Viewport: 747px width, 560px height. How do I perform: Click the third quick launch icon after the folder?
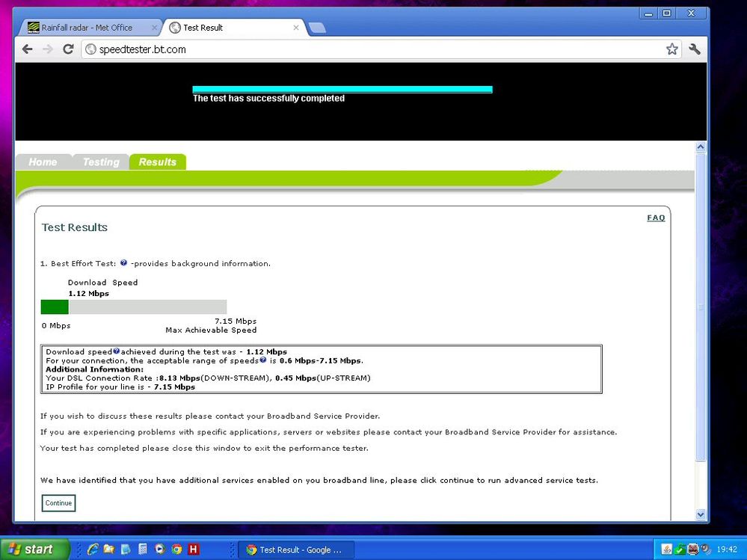click(x=126, y=549)
